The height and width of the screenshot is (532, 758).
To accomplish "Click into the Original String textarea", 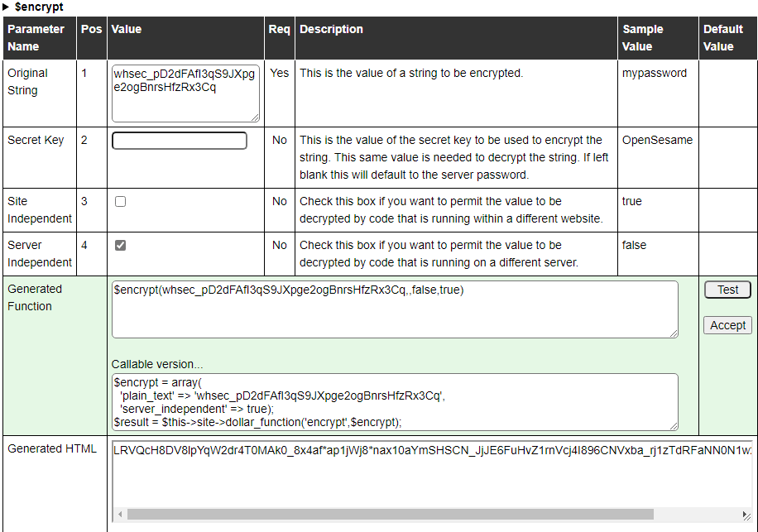I will [x=185, y=94].
